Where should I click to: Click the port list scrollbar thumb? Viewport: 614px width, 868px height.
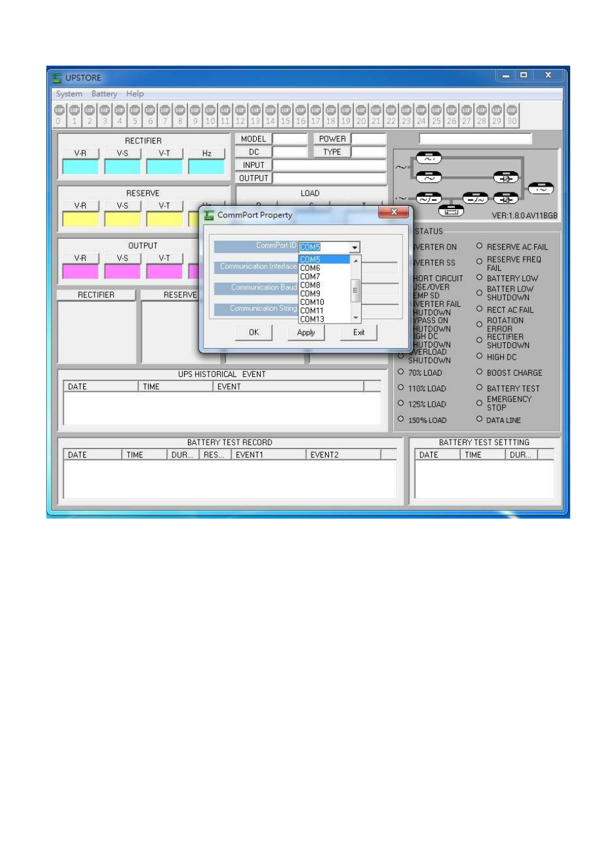click(355, 290)
